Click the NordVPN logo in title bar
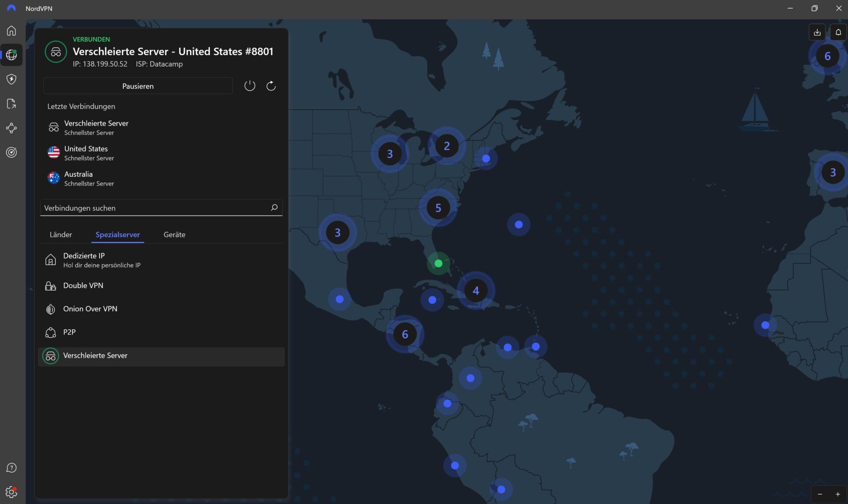This screenshot has width=848, height=504. (11, 8)
